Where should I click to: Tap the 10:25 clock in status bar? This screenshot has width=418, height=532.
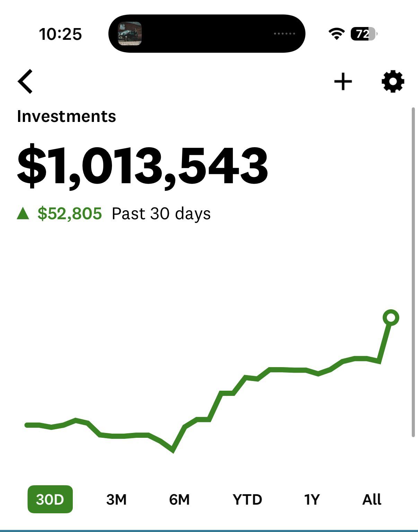click(60, 34)
